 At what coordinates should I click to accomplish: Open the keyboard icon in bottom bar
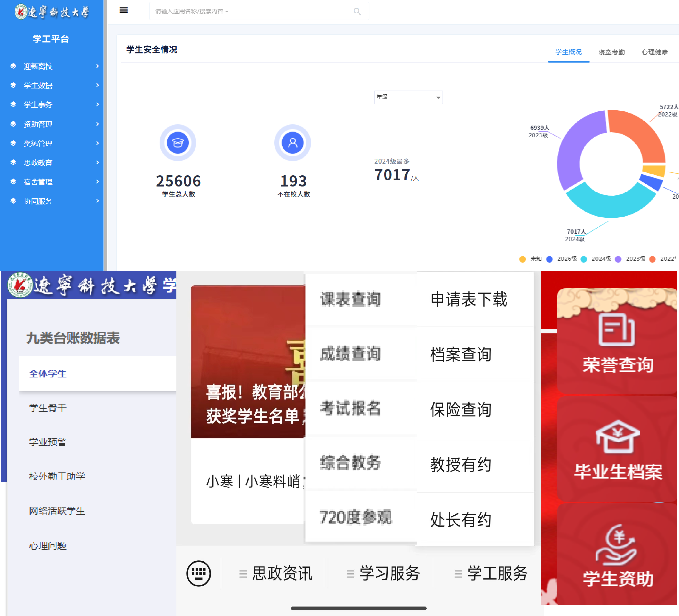pyautogui.click(x=199, y=573)
